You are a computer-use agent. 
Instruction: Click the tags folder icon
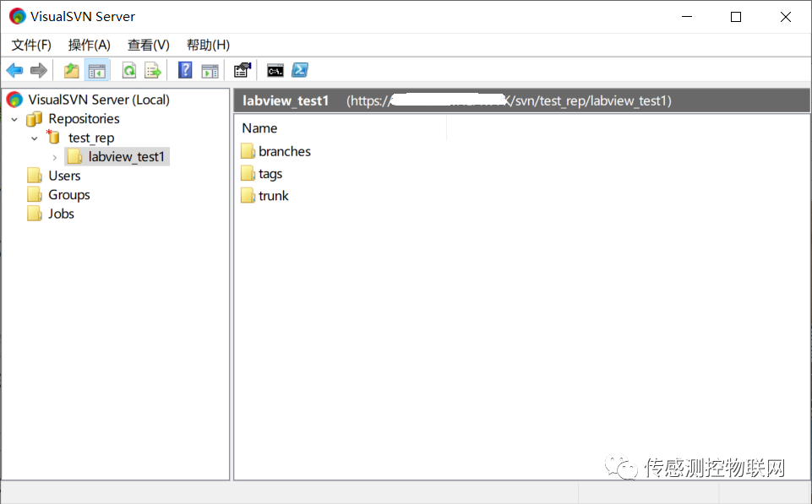click(248, 173)
